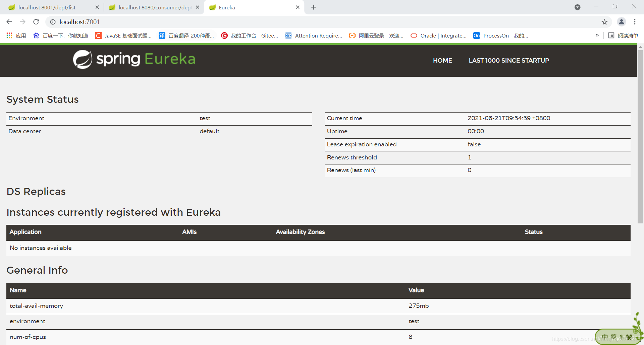Click the total-avail-memory value 275mb
This screenshot has width=644, height=345.
tap(419, 306)
